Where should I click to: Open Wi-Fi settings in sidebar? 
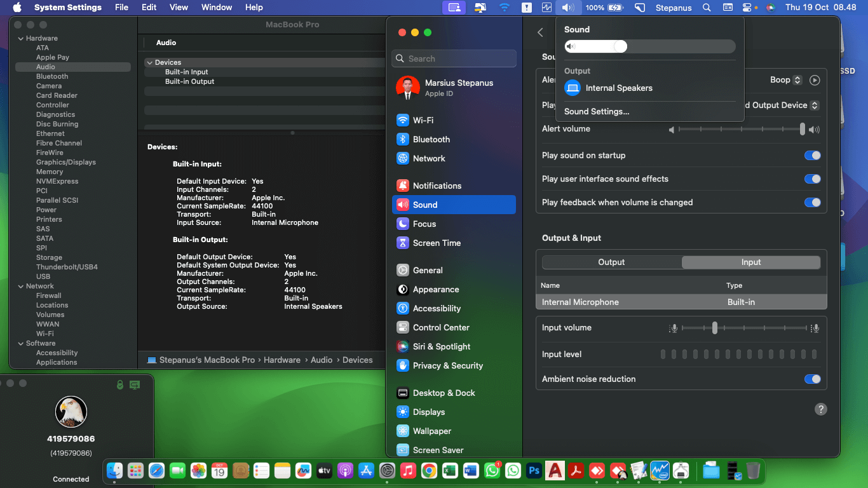coord(423,120)
